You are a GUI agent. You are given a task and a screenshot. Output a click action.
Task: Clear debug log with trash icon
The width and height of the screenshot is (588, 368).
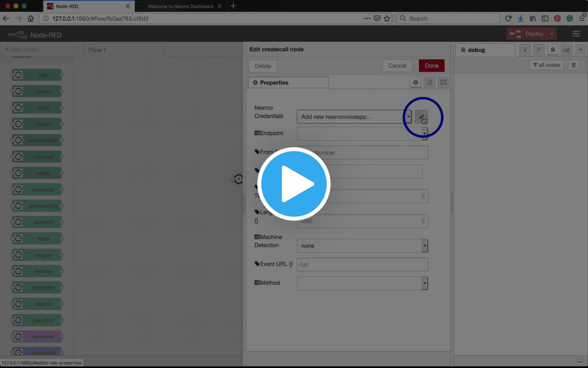click(574, 65)
